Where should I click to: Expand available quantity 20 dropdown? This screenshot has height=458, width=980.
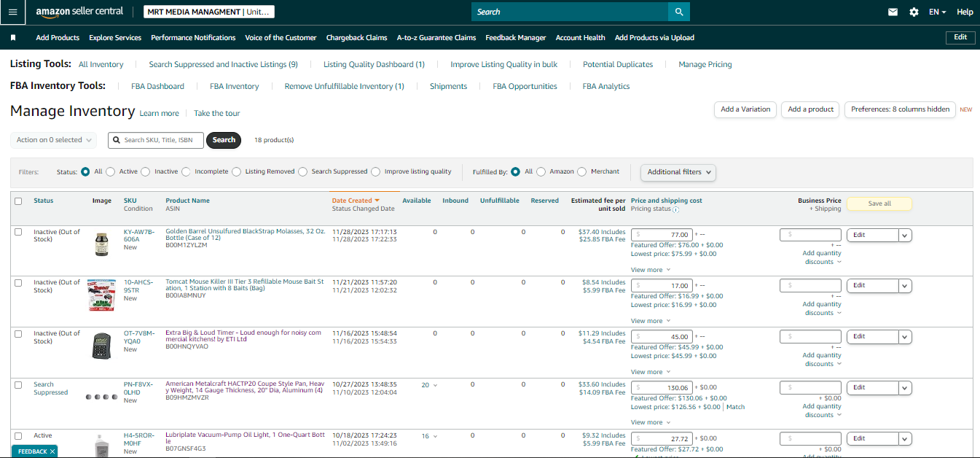pos(429,385)
